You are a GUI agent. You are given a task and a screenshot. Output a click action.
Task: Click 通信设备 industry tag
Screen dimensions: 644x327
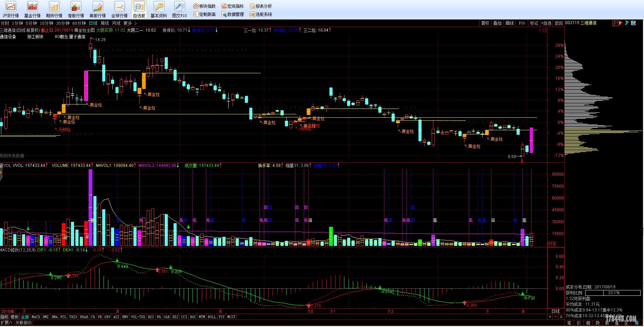point(8,37)
